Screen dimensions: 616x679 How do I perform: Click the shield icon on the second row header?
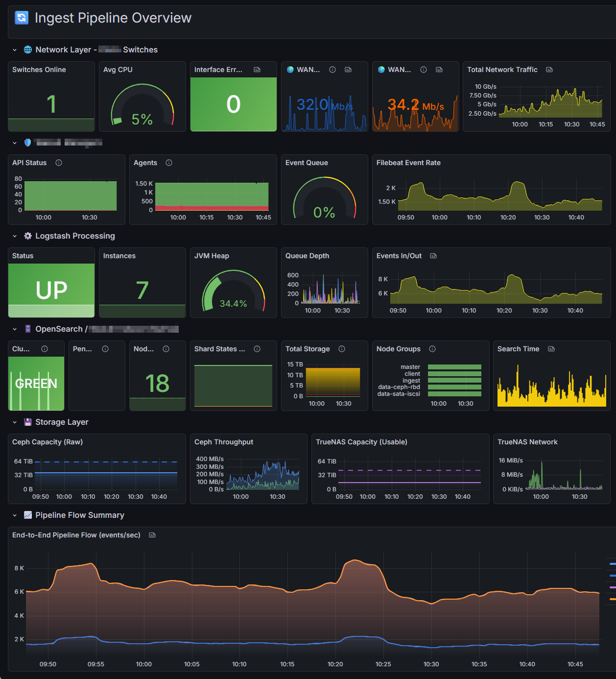[27, 143]
